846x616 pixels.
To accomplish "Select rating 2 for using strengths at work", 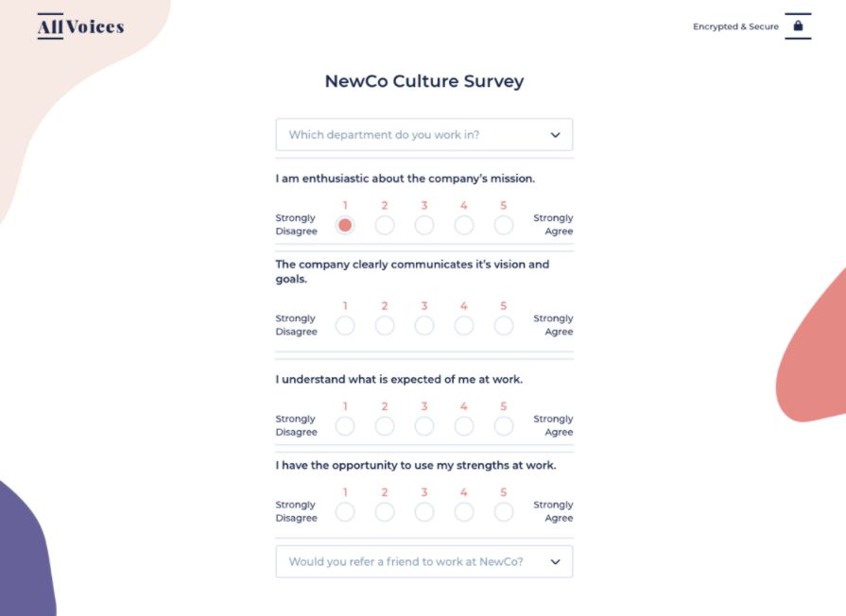I will click(x=385, y=512).
